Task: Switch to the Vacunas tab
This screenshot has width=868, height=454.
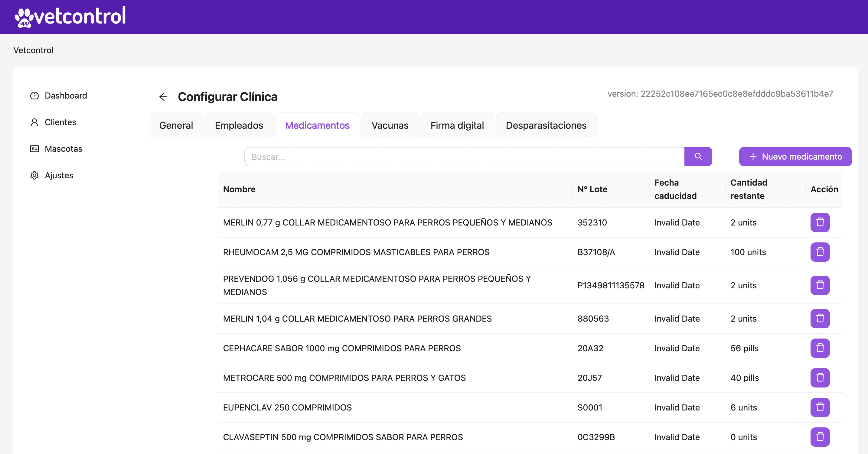Action: coord(390,125)
